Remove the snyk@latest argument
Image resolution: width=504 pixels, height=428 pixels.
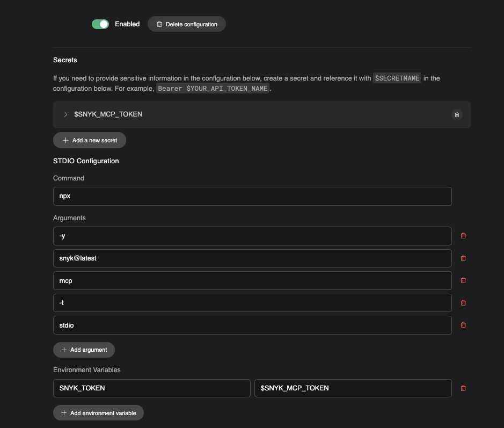click(x=463, y=258)
